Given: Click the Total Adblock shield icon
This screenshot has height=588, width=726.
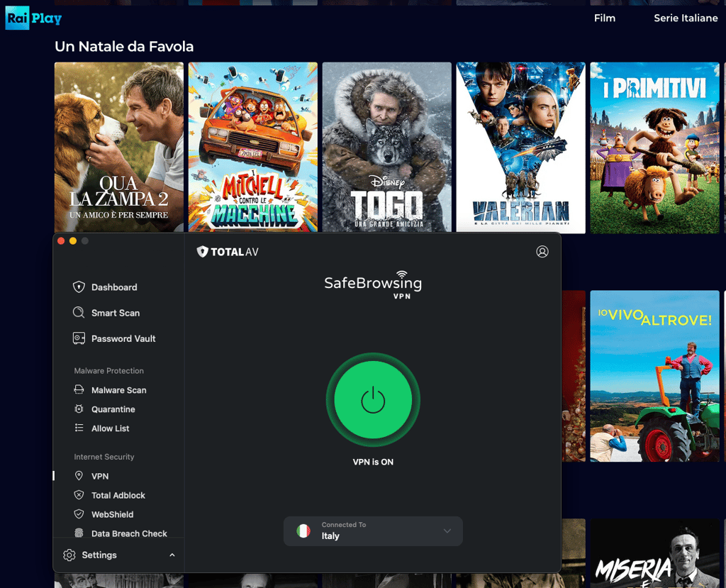Looking at the screenshot, I should (79, 495).
